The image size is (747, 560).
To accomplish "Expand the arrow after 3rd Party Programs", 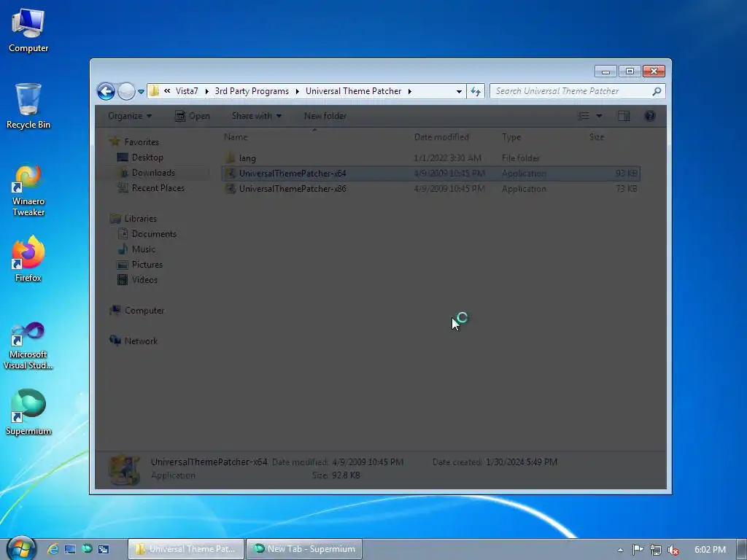I will click(298, 91).
